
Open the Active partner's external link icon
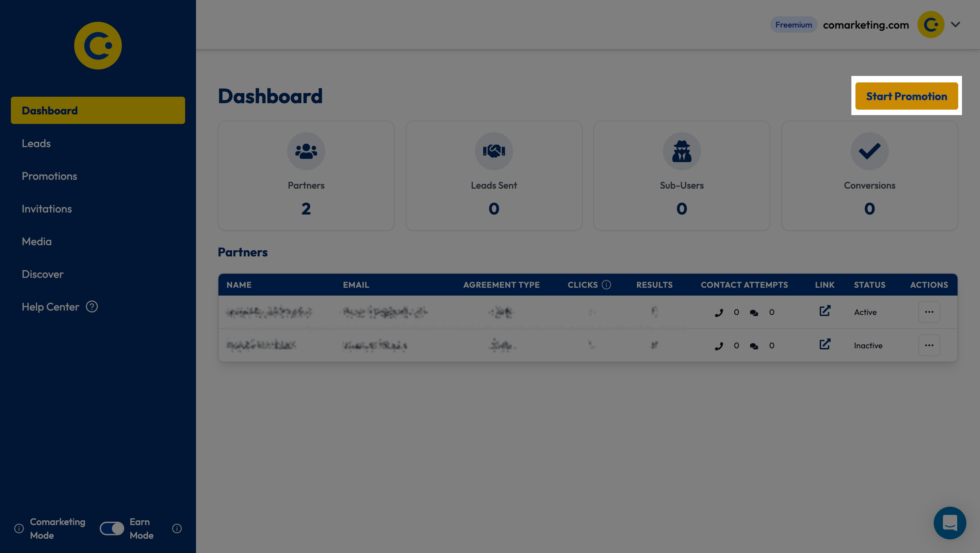[824, 311]
